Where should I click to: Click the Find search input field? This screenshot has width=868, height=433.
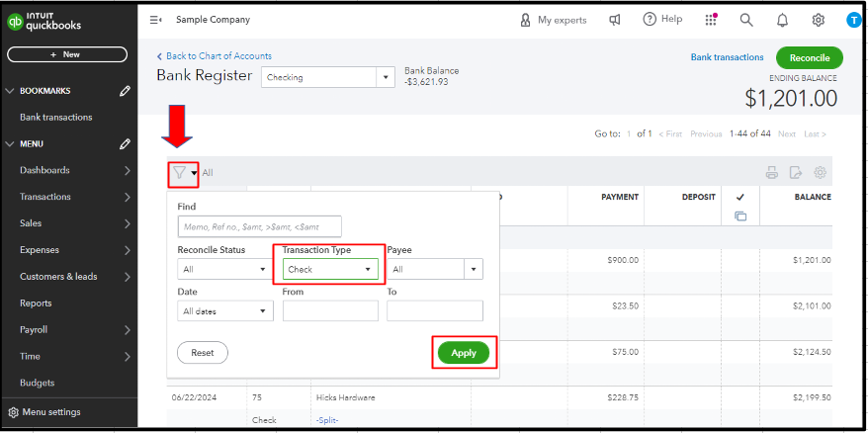(259, 226)
